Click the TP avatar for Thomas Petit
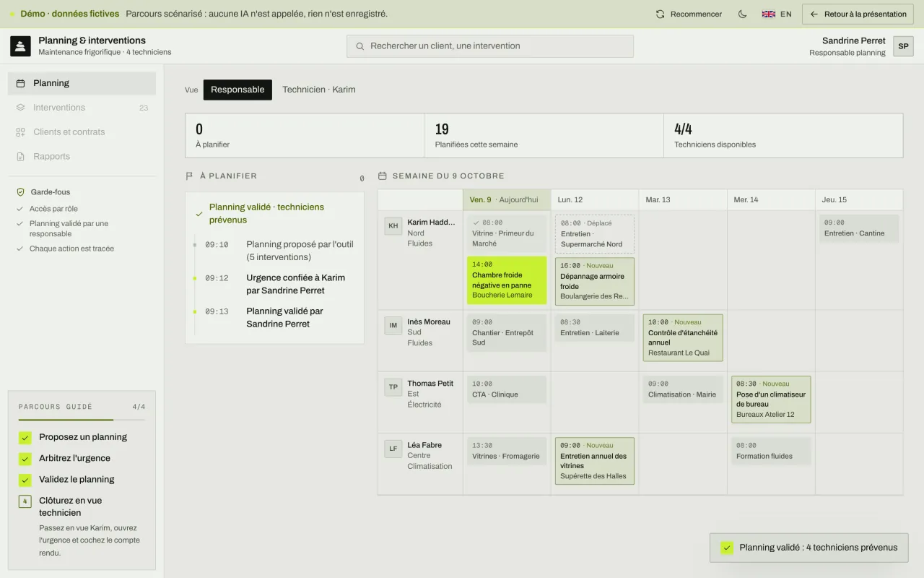This screenshot has height=578, width=924. point(393,387)
